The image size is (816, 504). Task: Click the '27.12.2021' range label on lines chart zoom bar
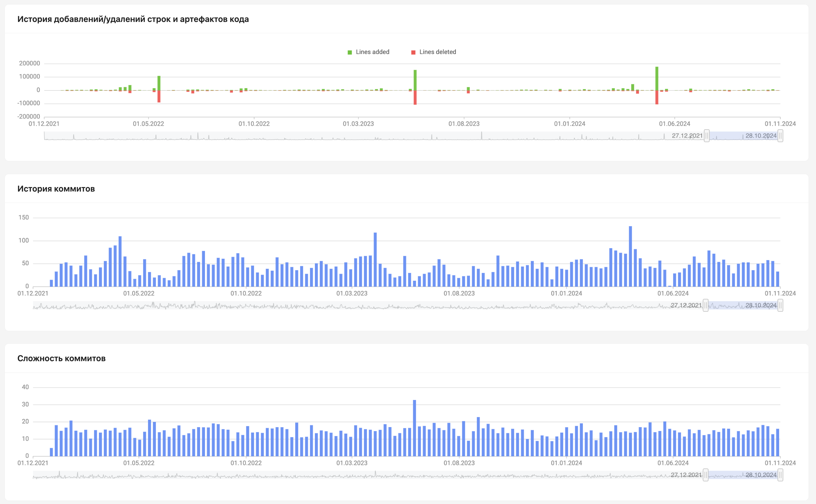click(687, 136)
